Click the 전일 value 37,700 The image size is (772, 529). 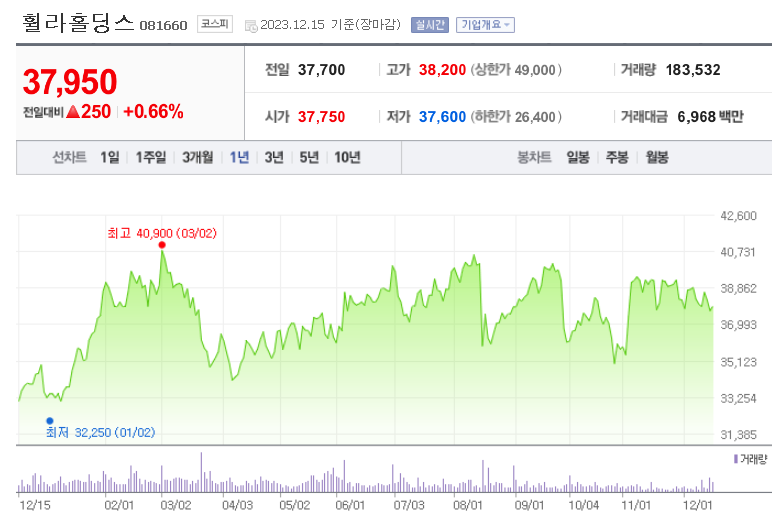coord(321,70)
